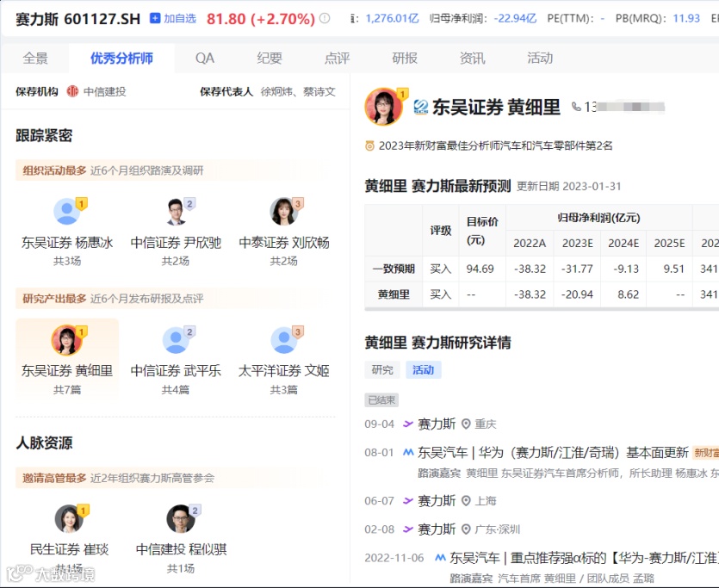Click the 中信证券 武平乐 name
719x588 pixels.
[x=176, y=371]
